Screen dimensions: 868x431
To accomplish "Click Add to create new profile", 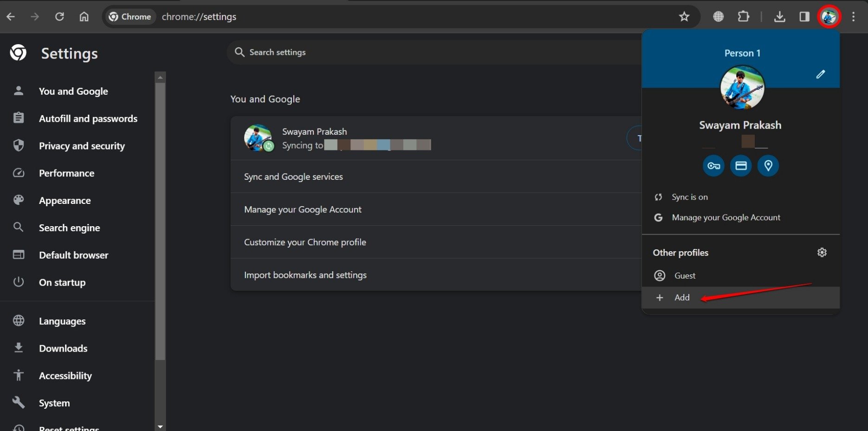I will pos(681,297).
